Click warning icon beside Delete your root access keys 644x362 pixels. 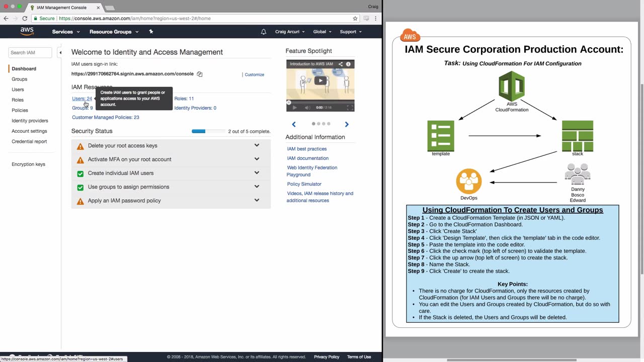coord(80,146)
